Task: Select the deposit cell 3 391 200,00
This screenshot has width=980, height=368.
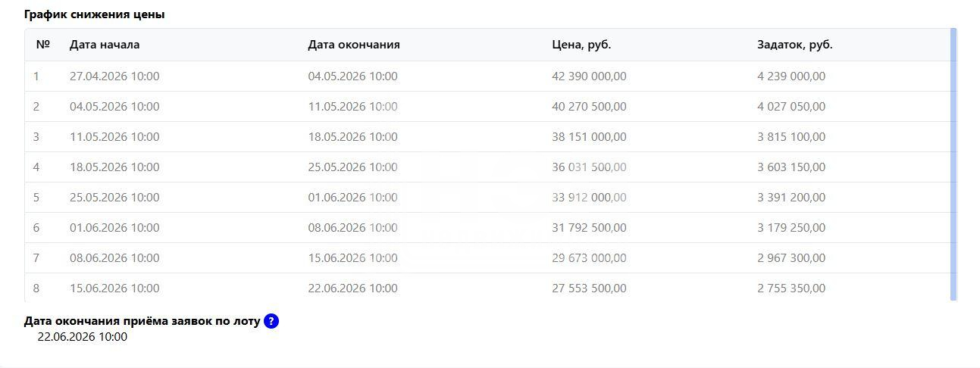Action: (791, 198)
